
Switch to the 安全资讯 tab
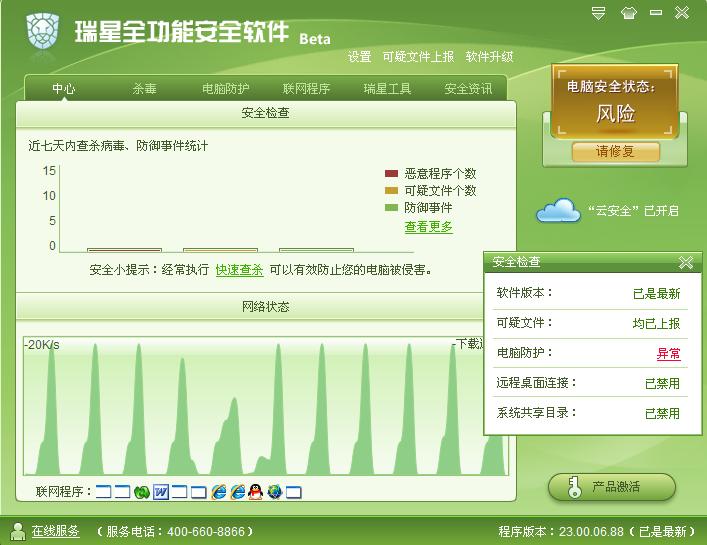468,88
